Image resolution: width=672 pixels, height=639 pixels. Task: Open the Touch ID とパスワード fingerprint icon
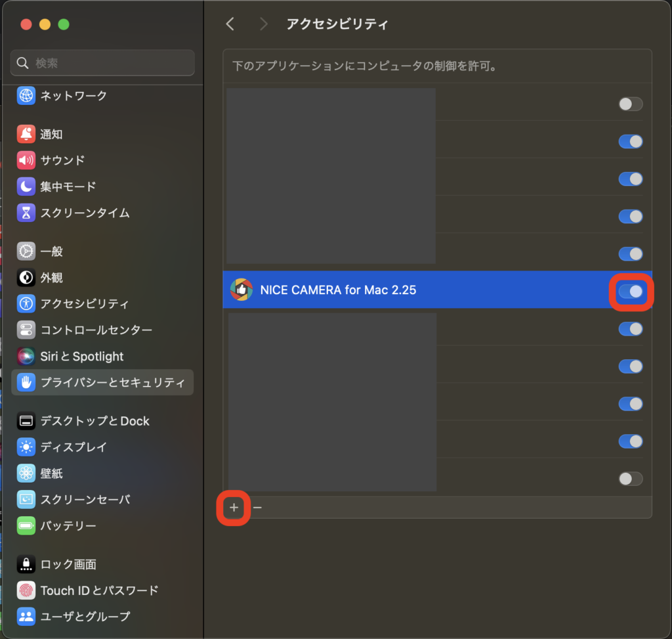(26, 590)
